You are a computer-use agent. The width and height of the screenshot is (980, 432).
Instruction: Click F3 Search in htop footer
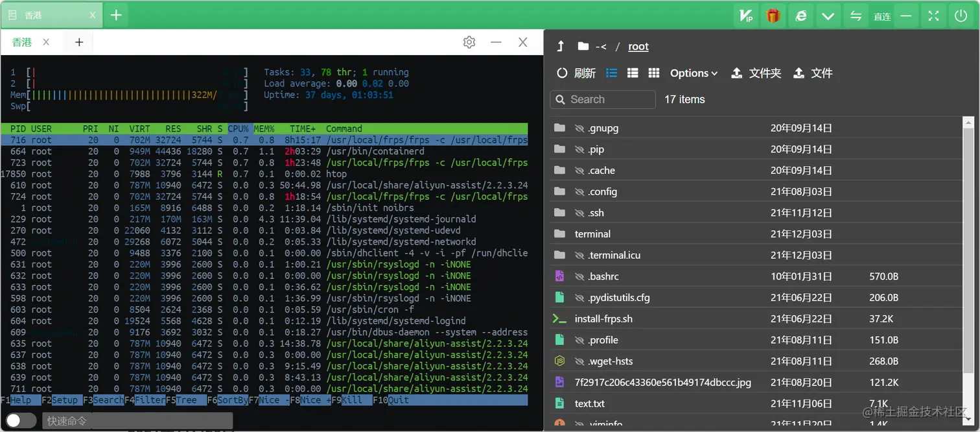tap(104, 400)
